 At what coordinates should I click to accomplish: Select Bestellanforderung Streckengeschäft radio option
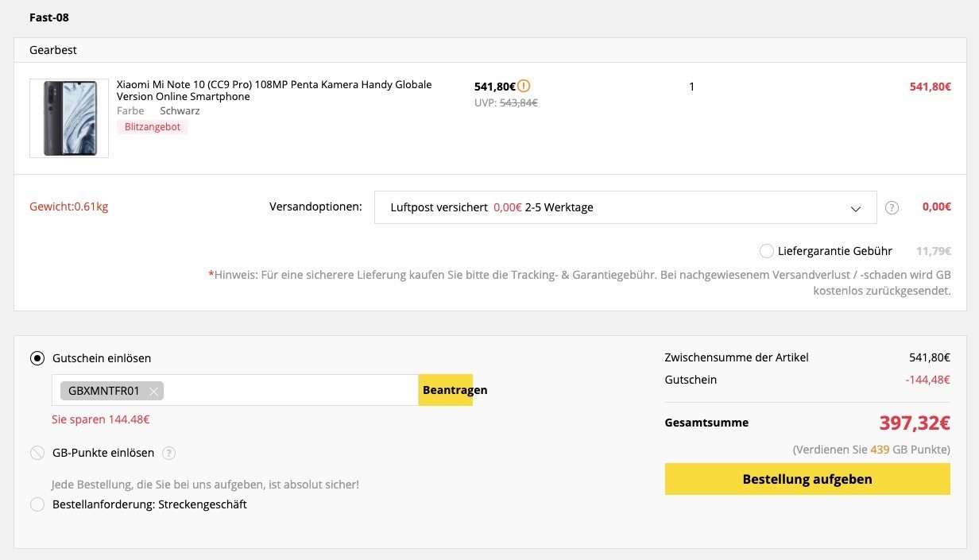coord(37,504)
